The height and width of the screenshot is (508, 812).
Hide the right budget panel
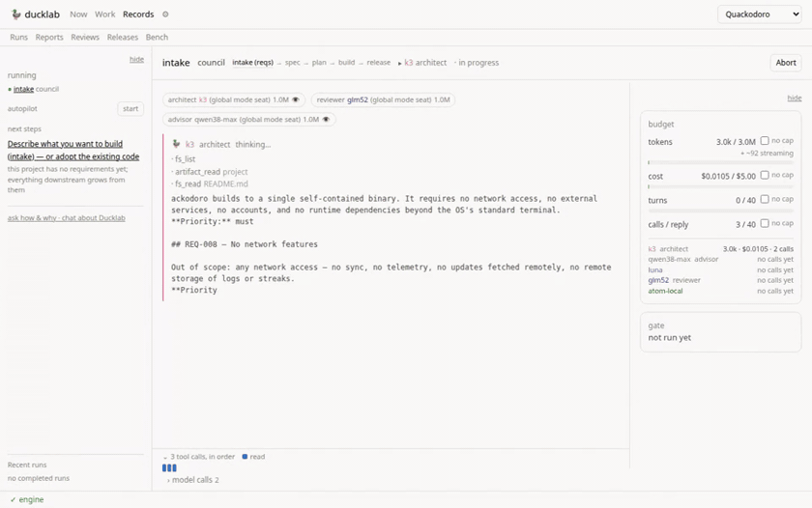[795, 98]
